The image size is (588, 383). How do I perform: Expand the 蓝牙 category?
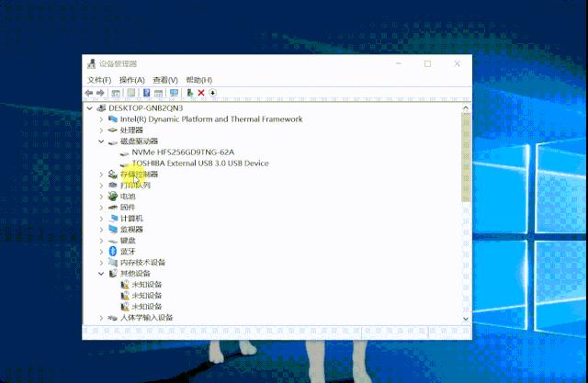point(101,252)
